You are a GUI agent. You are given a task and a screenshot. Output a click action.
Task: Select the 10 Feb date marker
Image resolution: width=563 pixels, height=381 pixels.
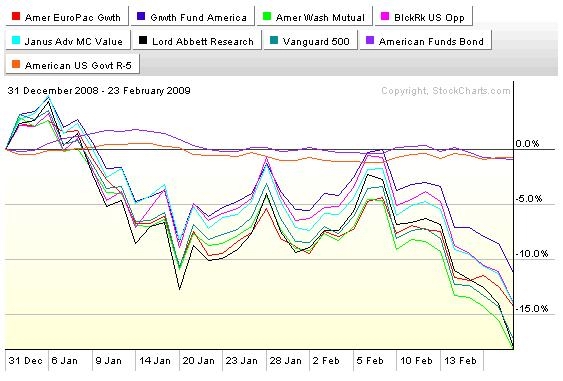click(x=416, y=360)
